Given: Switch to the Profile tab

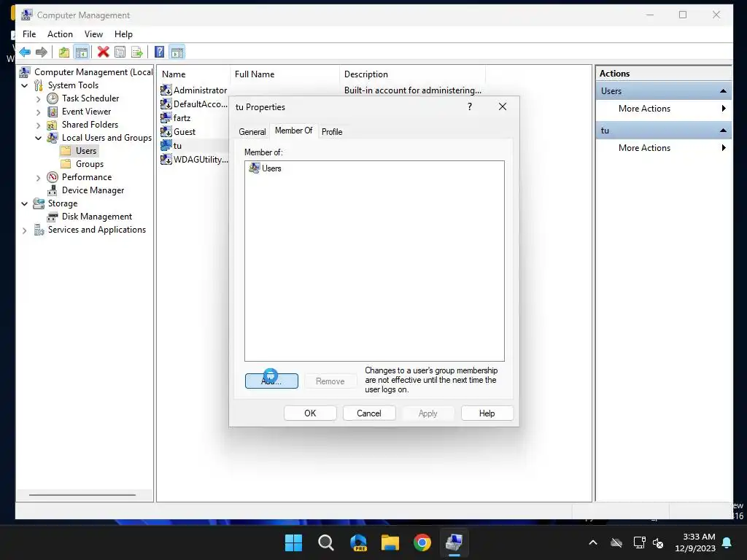Looking at the screenshot, I should pos(332,132).
